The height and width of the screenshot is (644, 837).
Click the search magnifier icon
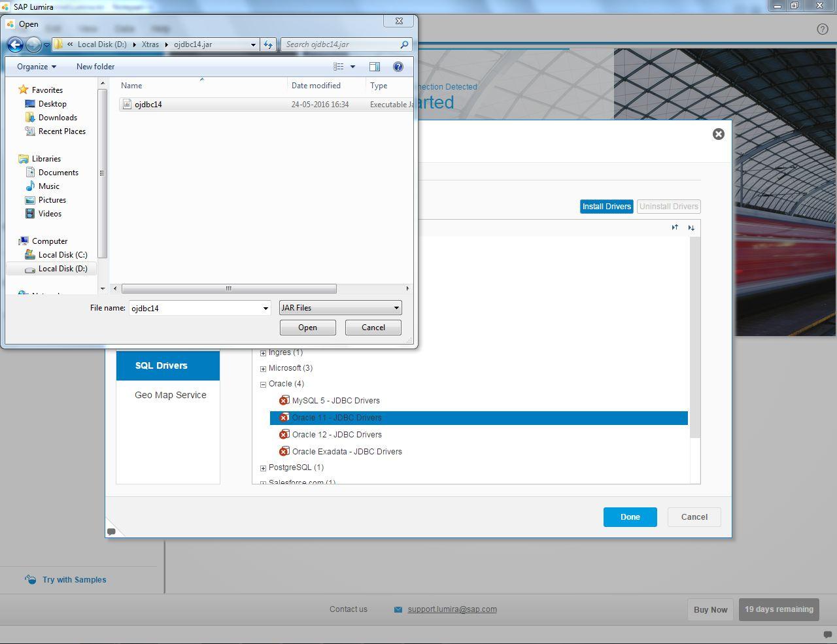coord(404,44)
